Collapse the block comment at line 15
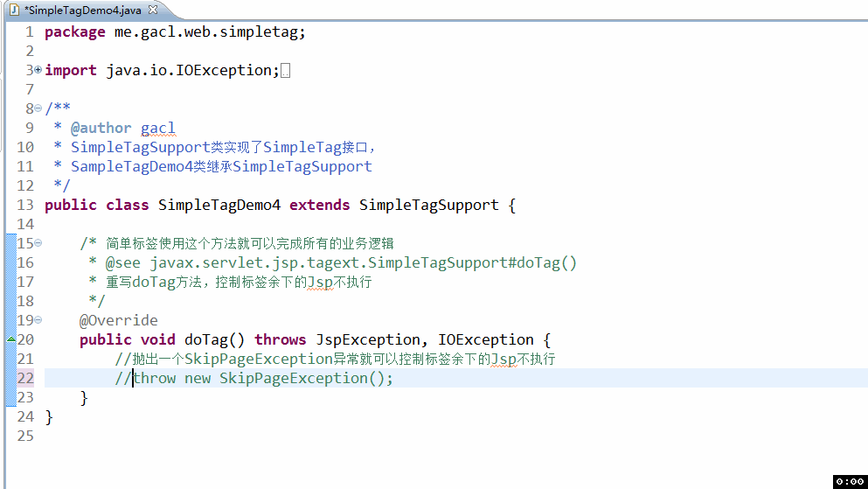868x489 pixels. (x=38, y=242)
